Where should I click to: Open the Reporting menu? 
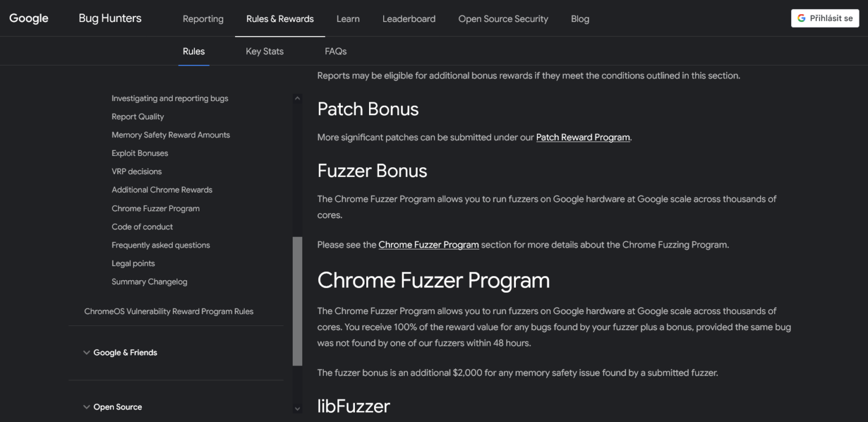tap(203, 19)
